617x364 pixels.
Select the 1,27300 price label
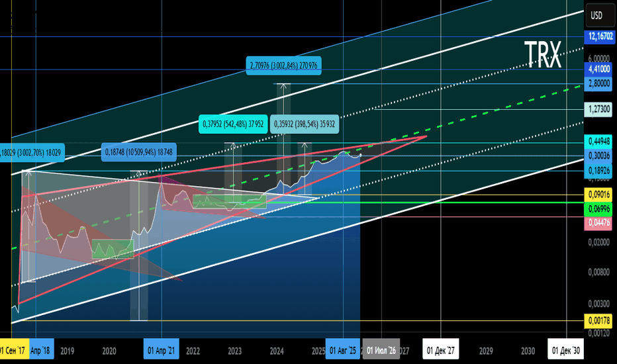(599, 109)
